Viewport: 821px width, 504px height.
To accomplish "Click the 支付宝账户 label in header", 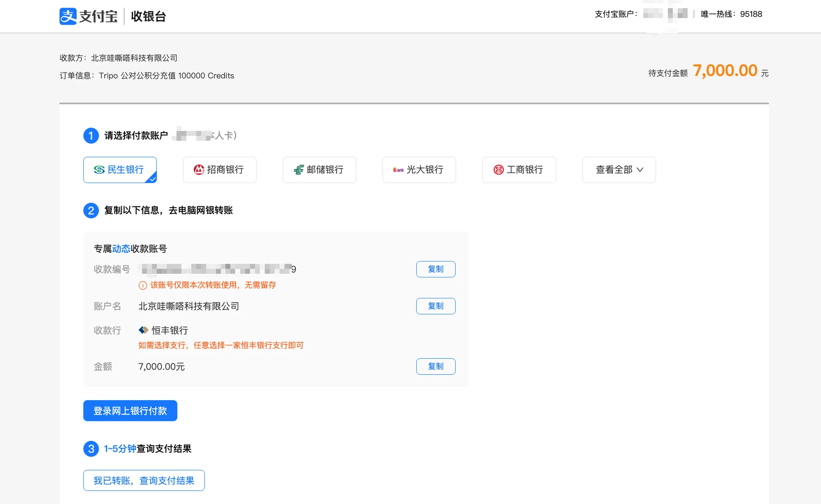I will tap(616, 14).
